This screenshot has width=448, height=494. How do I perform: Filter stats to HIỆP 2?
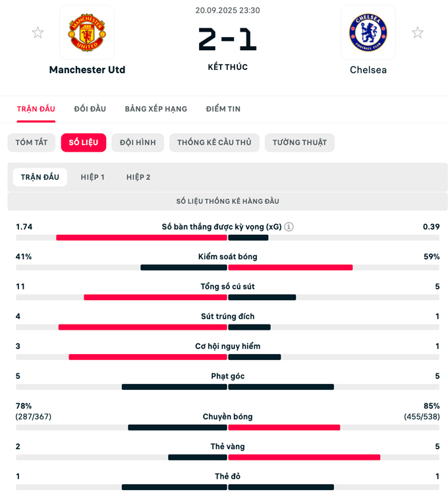coord(138,177)
